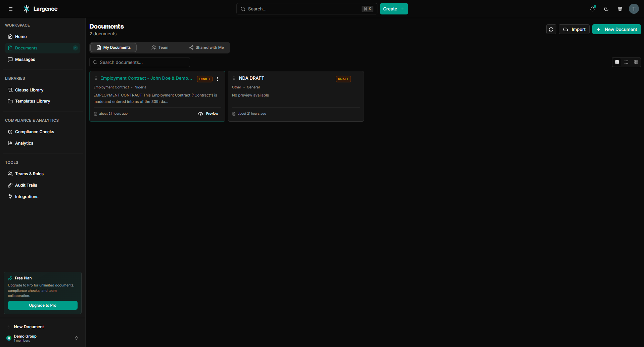This screenshot has width=644, height=347.
Task: Open the settings gear icon
Action: point(620,9)
